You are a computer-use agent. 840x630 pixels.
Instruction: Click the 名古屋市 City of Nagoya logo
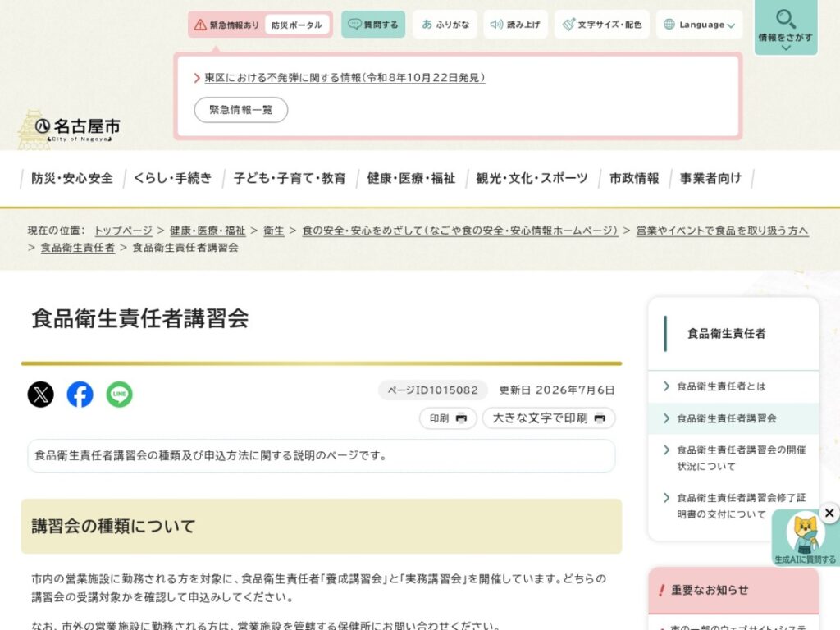(70, 129)
